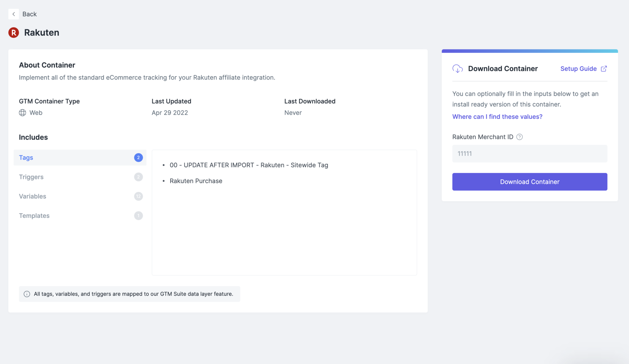Click the back arrow icon

pyautogui.click(x=14, y=14)
